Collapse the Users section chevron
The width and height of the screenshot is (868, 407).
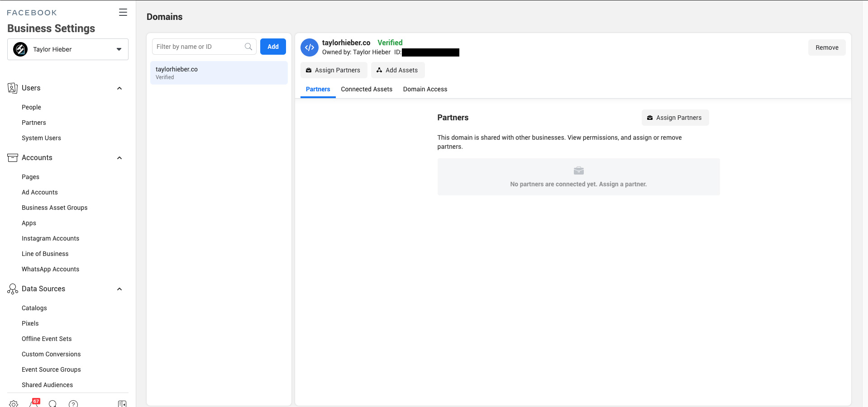(119, 88)
